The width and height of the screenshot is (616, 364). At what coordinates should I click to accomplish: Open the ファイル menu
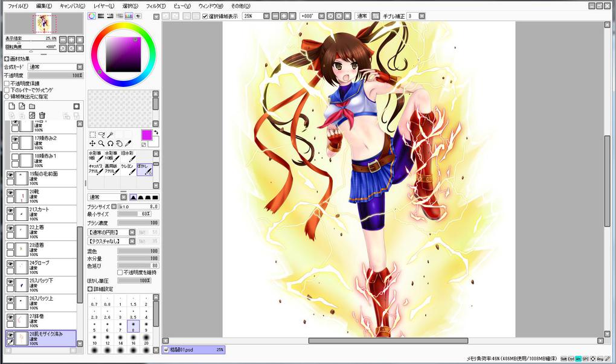(x=18, y=6)
